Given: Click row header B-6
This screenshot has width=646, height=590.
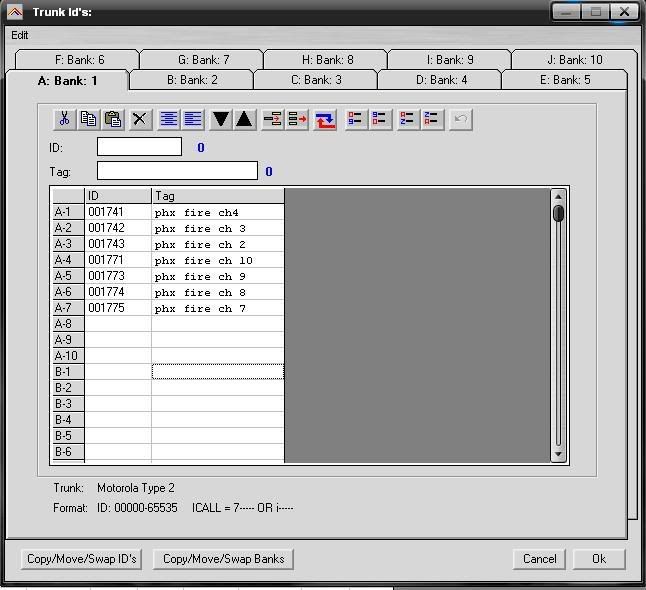Looking at the screenshot, I should (x=68, y=452).
